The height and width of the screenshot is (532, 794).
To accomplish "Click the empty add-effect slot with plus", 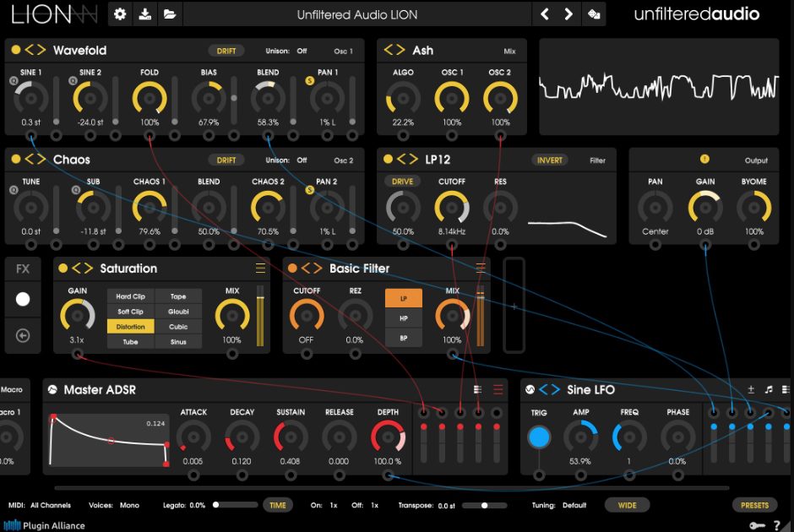I will (514, 306).
